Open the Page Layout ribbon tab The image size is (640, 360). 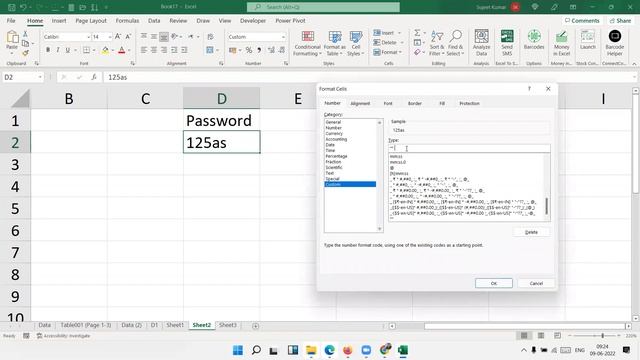click(x=91, y=20)
